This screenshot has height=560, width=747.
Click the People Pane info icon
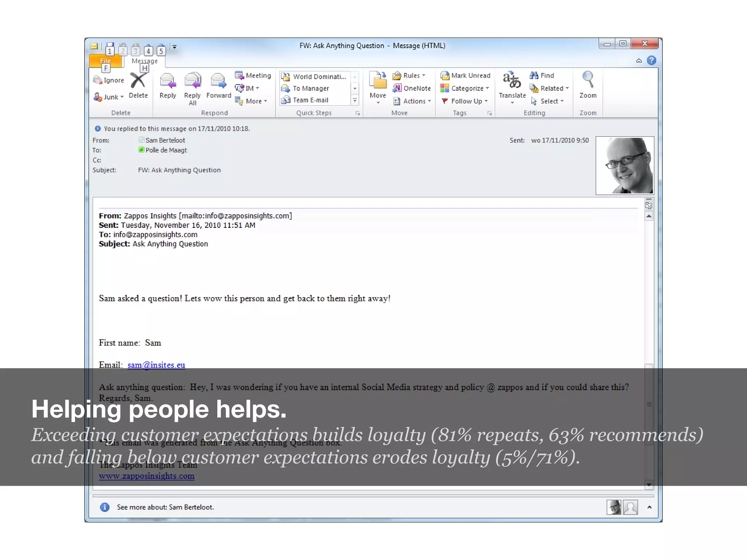tap(105, 507)
